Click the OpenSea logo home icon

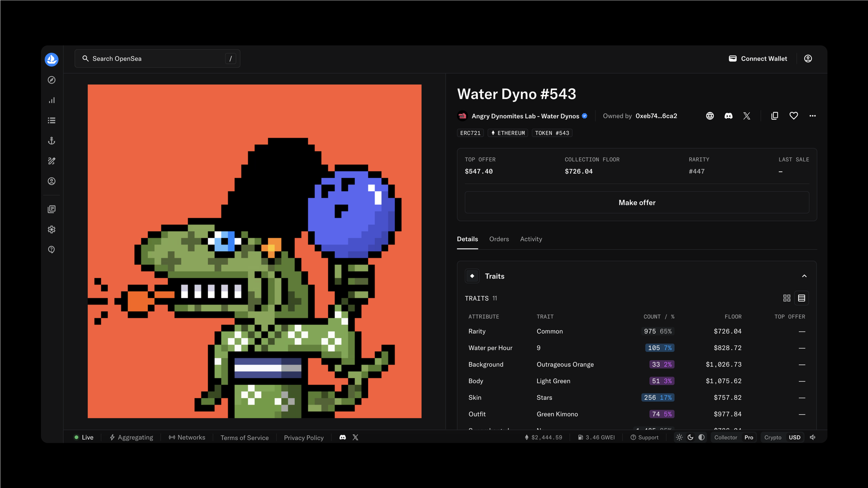pos(52,59)
